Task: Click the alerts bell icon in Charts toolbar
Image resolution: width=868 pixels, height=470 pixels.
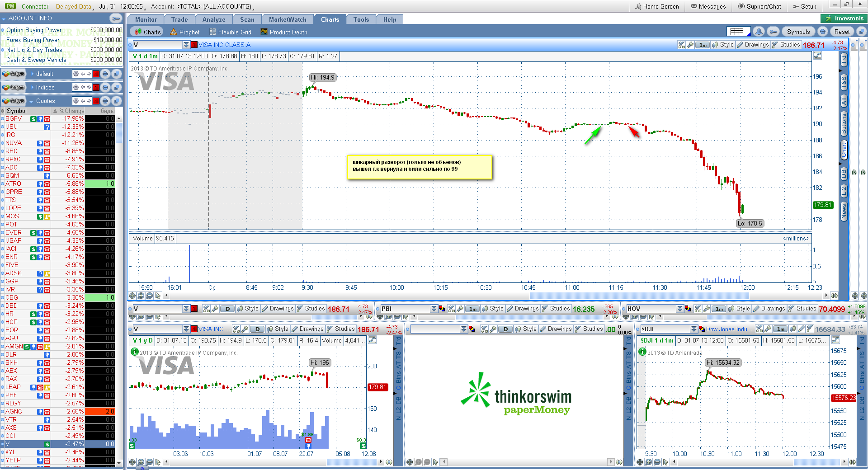Action: point(759,32)
